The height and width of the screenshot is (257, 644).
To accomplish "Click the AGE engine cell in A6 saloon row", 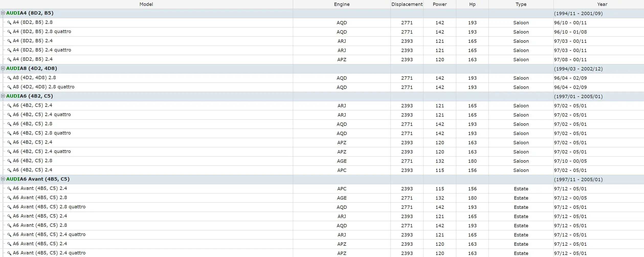I will click(342, 161).
